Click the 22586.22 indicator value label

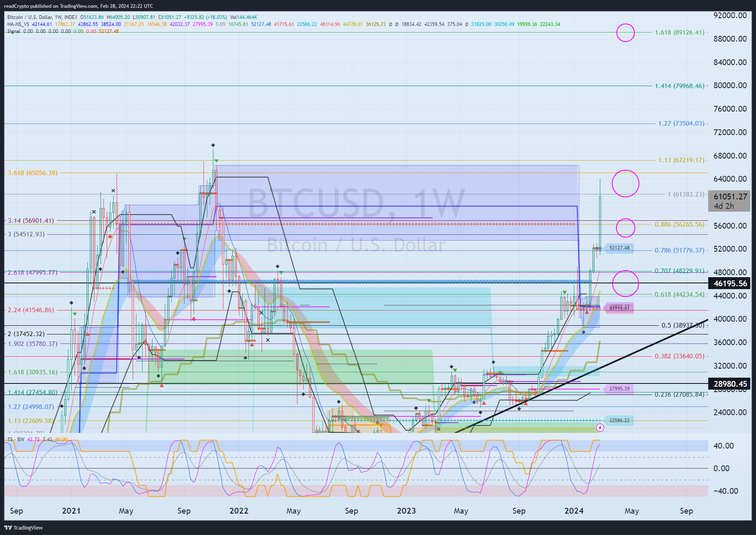(x=619, y=421)
